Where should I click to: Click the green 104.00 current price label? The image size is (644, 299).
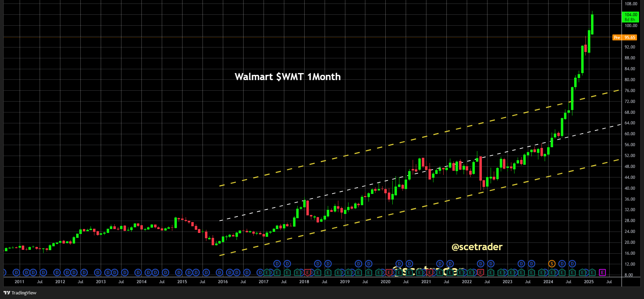[x=631, y=17]
